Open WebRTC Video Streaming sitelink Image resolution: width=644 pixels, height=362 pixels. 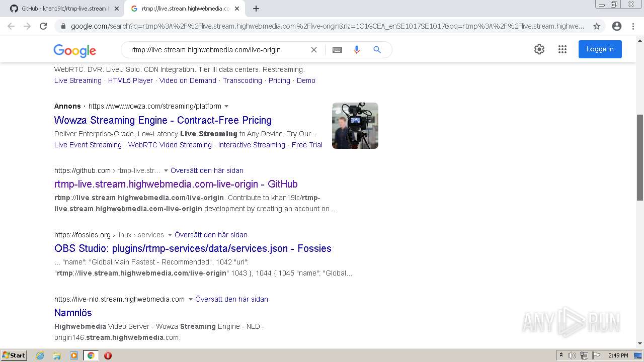tap(170, 145)
